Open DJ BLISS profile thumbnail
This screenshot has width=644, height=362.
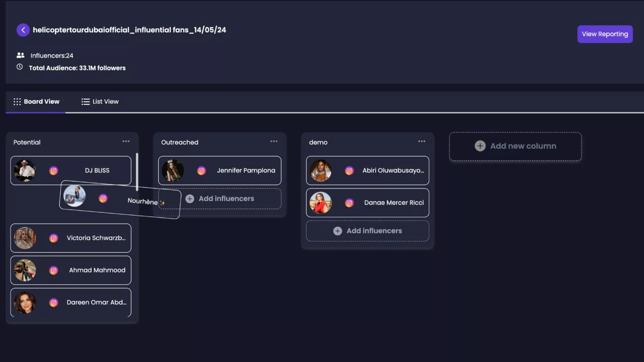[x=25, y=171]
